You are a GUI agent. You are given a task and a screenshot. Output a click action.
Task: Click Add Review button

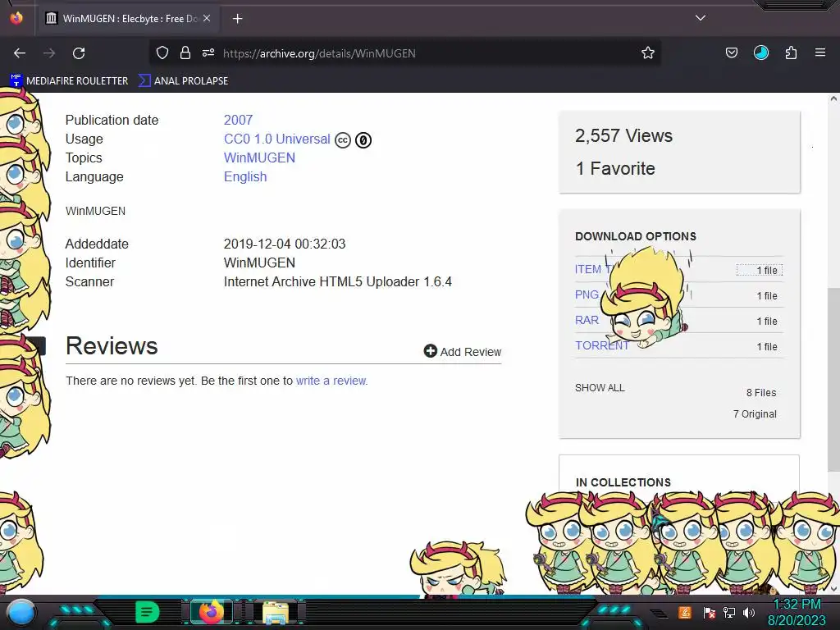[x=463, y=351]
